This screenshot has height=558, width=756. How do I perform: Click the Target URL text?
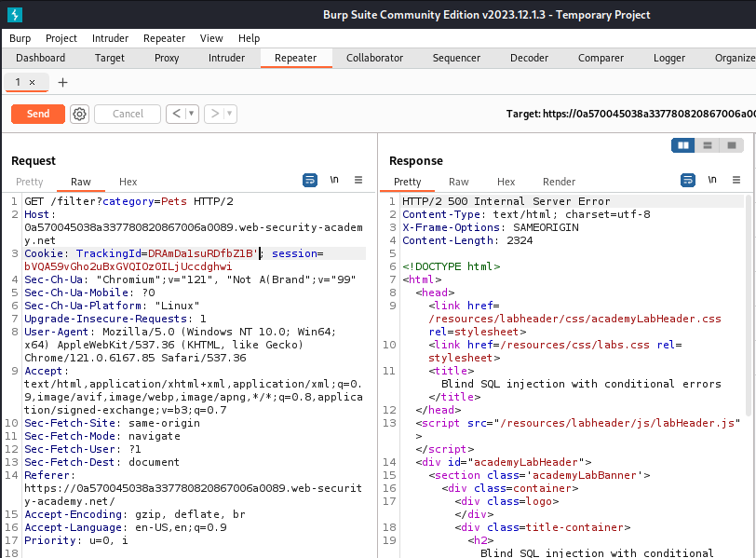pos(630,114)
